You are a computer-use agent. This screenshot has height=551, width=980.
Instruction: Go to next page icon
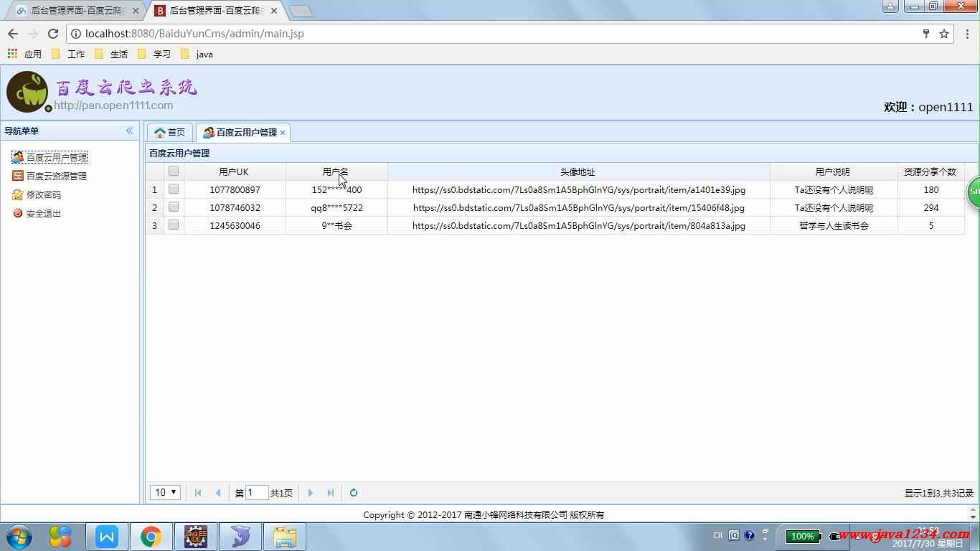click(310, 493)
